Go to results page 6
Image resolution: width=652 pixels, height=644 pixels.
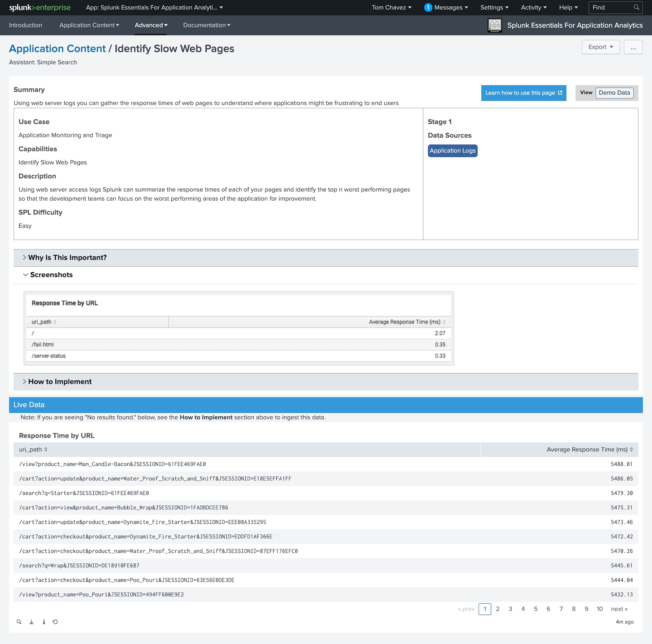[x=548, y=609]
